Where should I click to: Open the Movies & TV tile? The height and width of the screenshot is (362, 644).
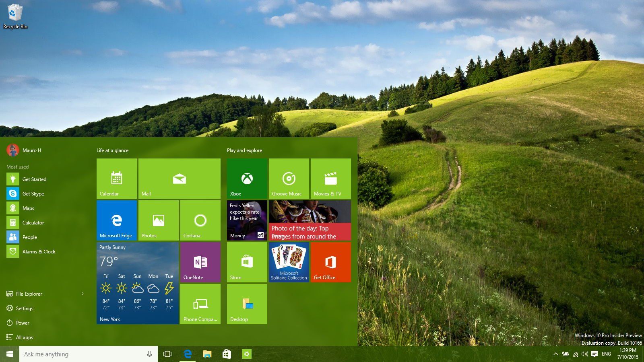(331, 179)
